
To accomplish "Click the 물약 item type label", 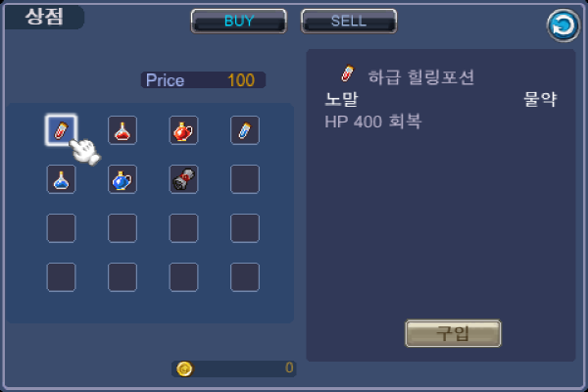I will (540, 99).
